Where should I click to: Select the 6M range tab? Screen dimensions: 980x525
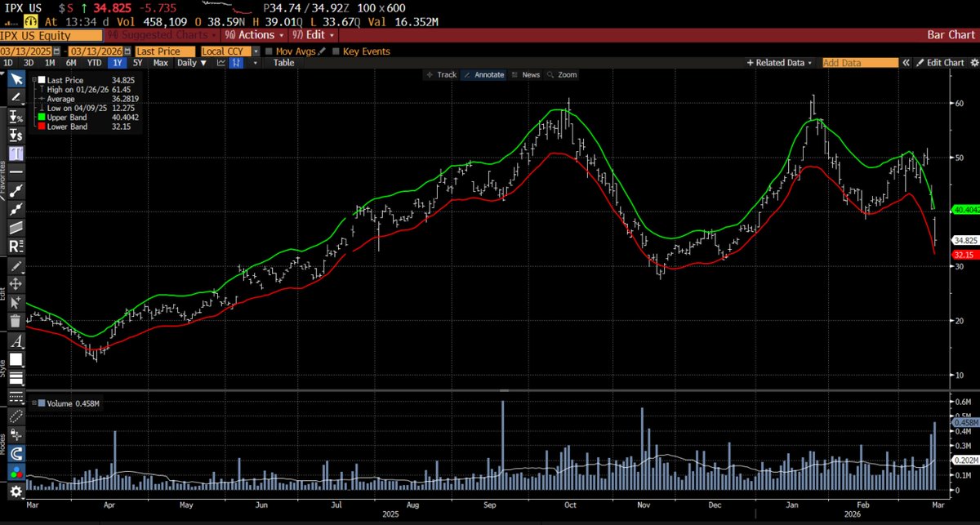tap(71, 63)
